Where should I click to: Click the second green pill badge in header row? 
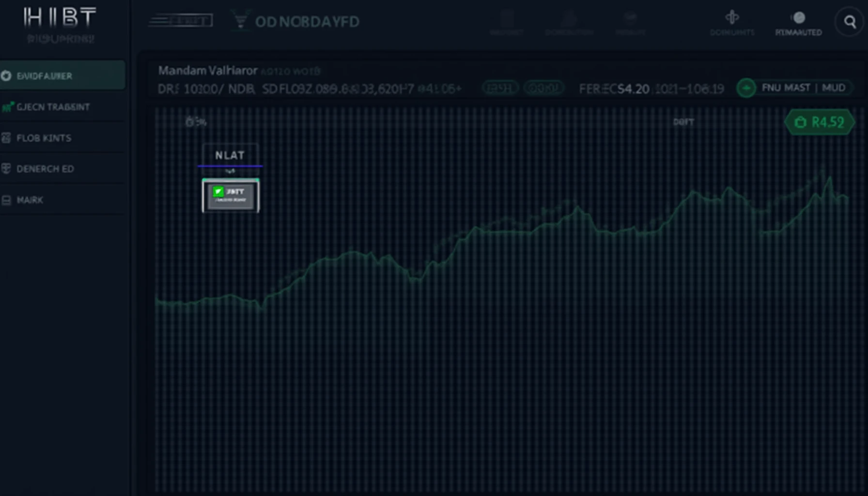(x=543, y=88)
